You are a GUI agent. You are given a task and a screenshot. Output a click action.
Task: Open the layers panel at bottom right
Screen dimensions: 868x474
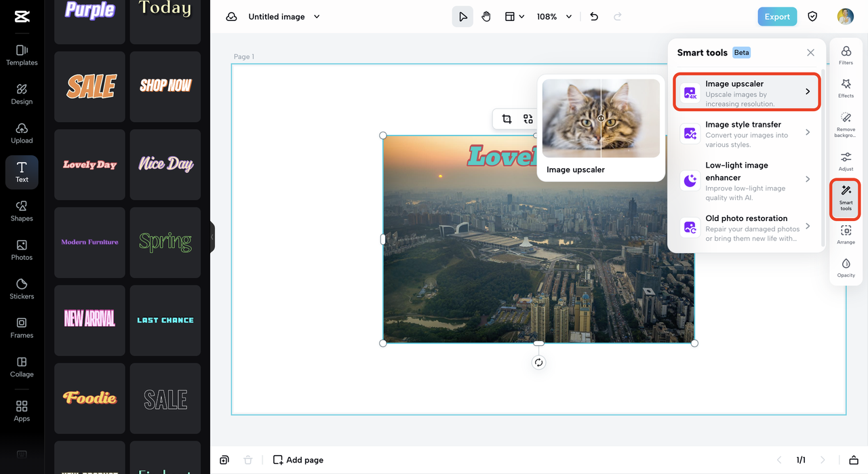pyautogui.click(x=854, y=460)
